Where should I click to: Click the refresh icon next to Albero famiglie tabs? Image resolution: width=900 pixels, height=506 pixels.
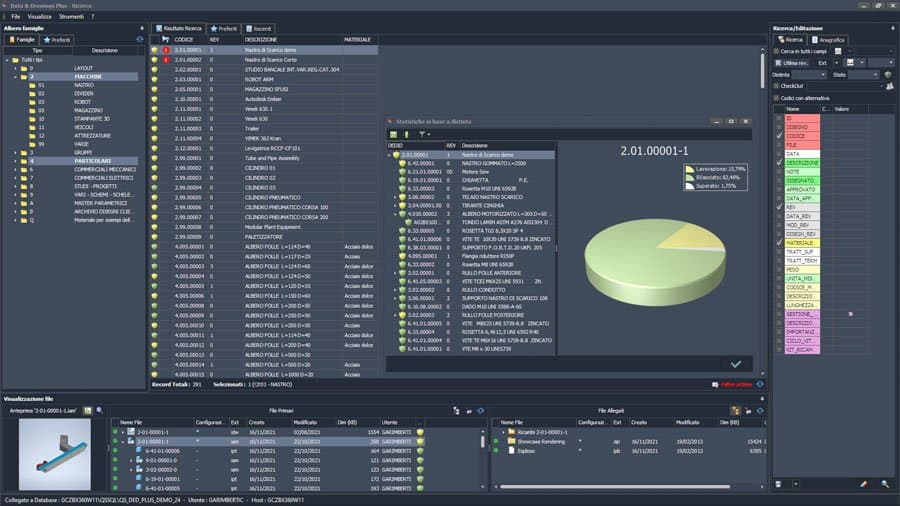point(140,40)
